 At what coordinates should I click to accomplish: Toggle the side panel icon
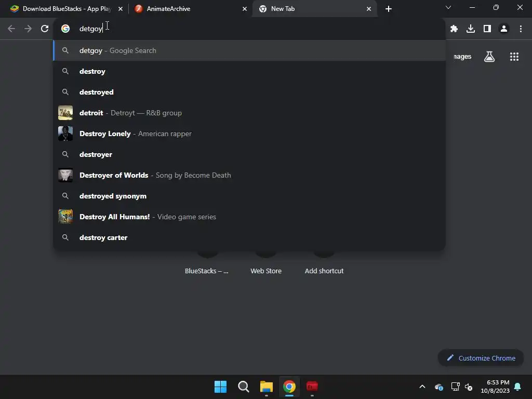pyautogui.click(x=487, y=29)
